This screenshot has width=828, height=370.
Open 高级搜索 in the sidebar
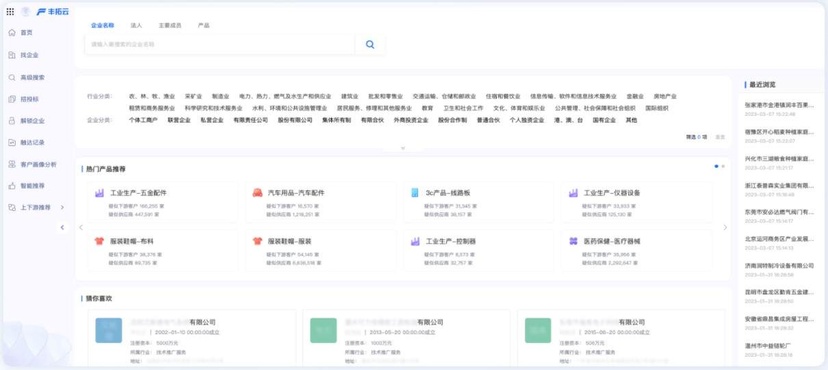32,78
